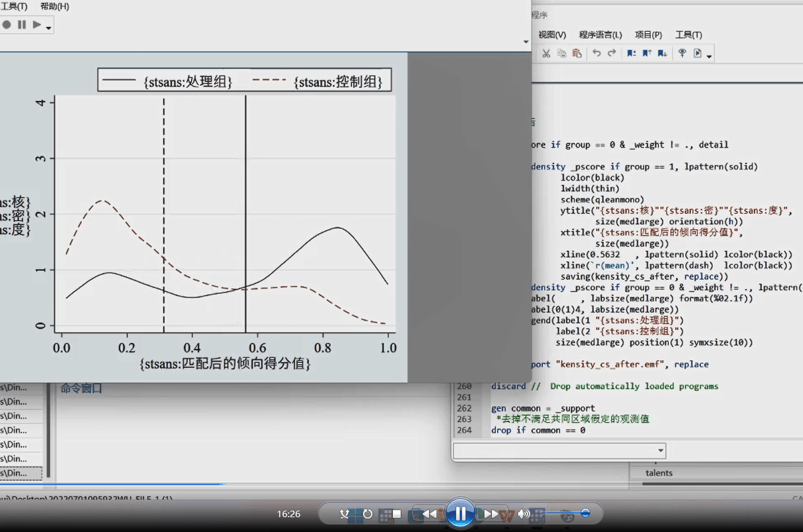Open the dropdown arrow next to execute icon
The image size is (803, 532).
[x=709, y=56]
